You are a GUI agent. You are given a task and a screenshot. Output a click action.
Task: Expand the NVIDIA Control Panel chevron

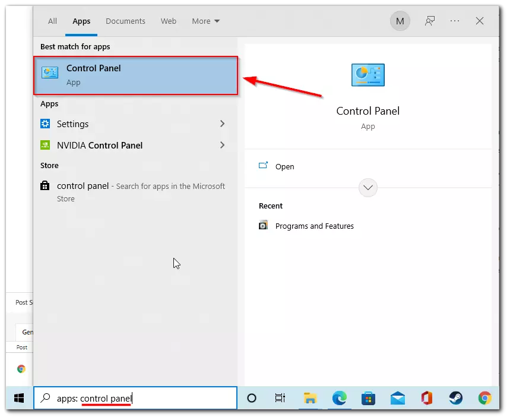pos(222,145)
